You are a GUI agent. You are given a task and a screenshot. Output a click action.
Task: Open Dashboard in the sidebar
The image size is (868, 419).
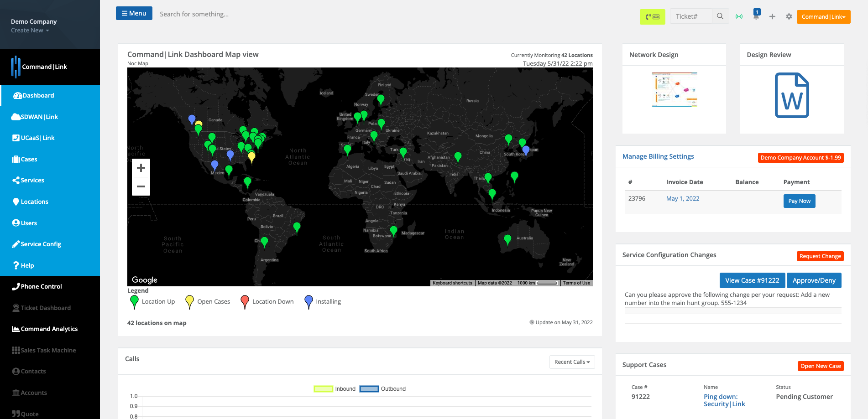coord(50,95)
